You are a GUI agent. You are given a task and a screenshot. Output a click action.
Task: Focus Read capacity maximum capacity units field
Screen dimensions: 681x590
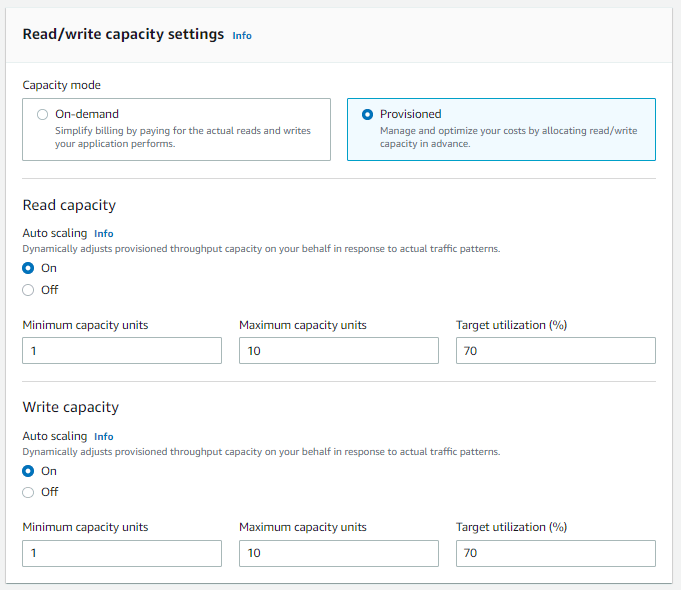(339, 350)
